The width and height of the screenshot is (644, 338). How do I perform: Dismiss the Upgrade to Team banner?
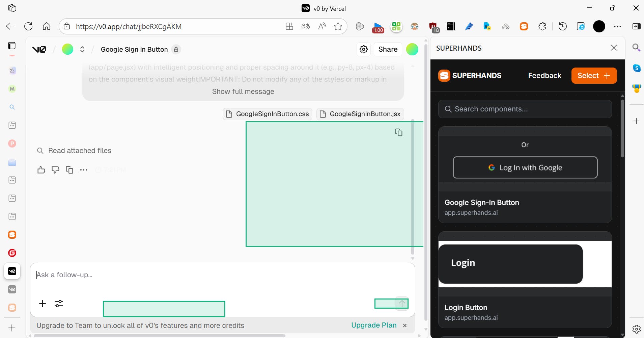405,326
